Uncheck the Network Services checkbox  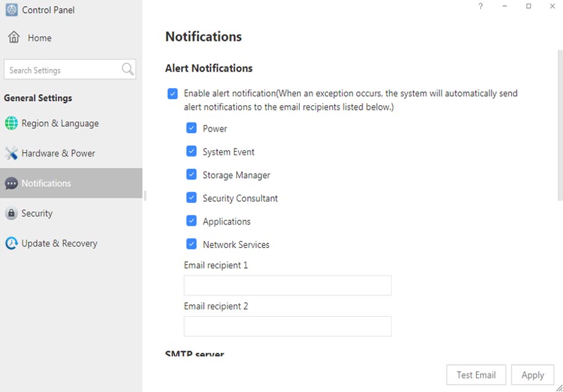pyautogui.click(x=192, y=244)
